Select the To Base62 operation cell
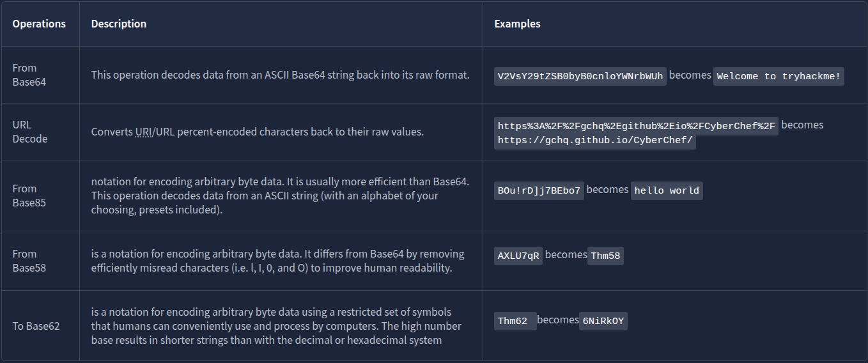868x363 pixels. (x=36, y=326)
